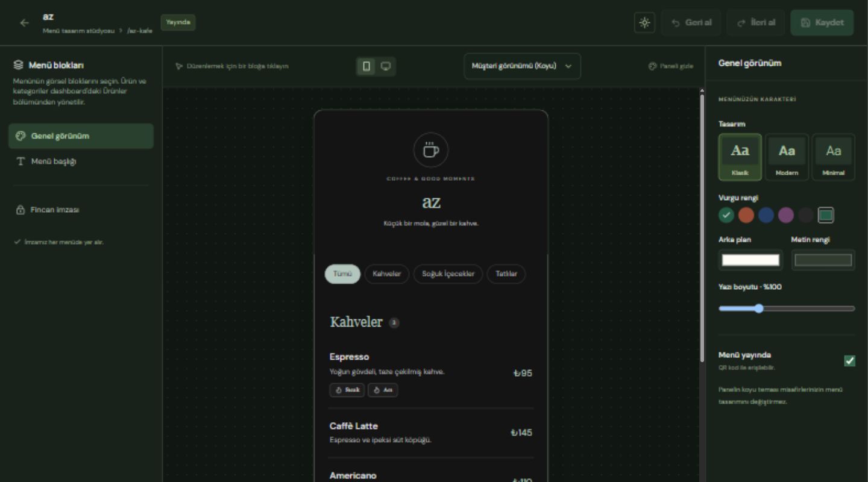This screenshot has height=482, width=868.
Task: Click the Sıcak tag under Espresso
Action: tap(347, 390)
